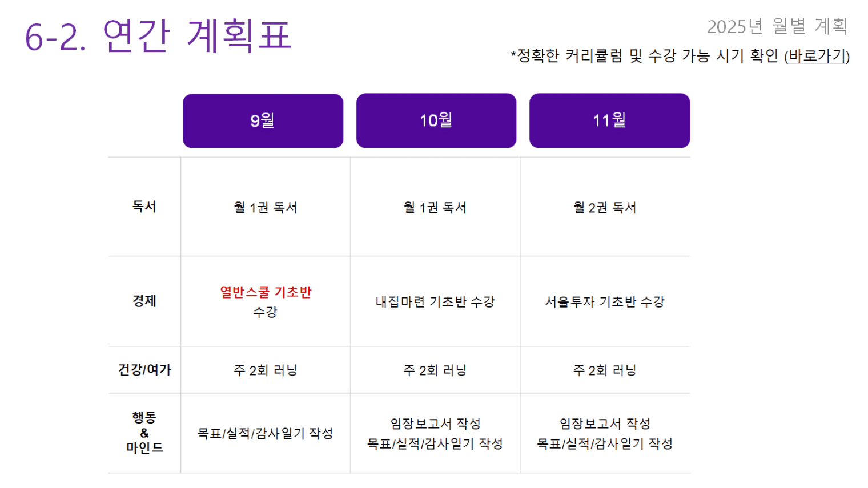Select the 10월 month header
The image size is (868, 488).
436,120
